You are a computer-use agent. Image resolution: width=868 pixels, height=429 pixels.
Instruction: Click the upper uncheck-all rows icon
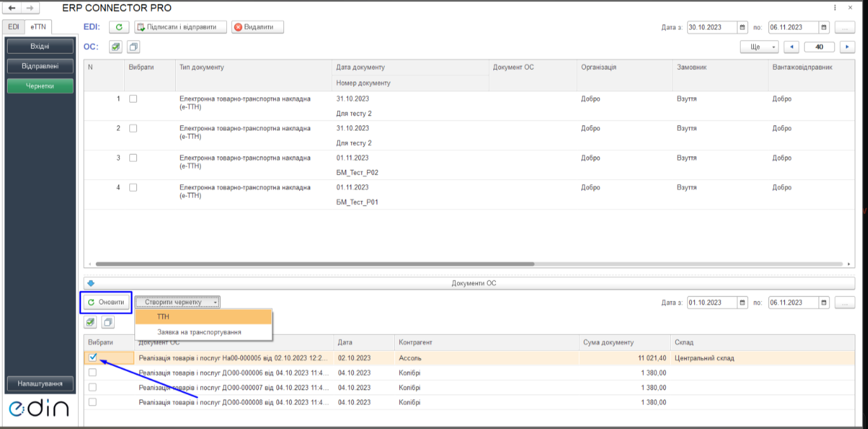tap(133, 47)
